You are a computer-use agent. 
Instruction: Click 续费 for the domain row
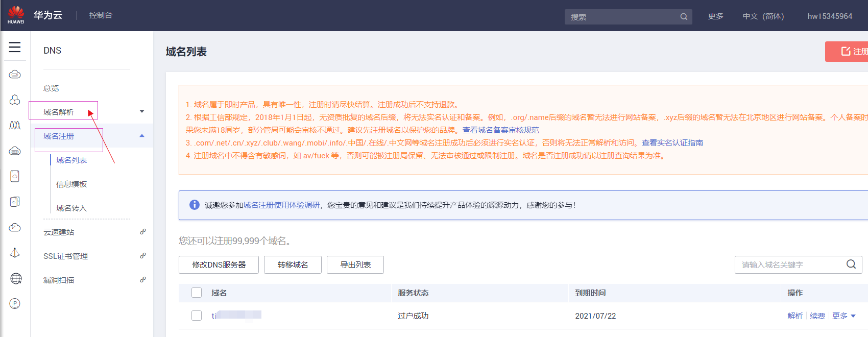point(817,316)
